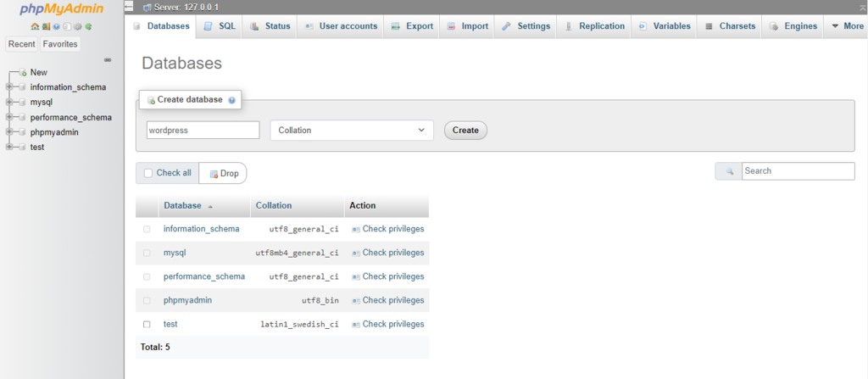Open the Collation dropdown
The height and width of the screenshot is (379, 868).
click(x=351, y=131)
